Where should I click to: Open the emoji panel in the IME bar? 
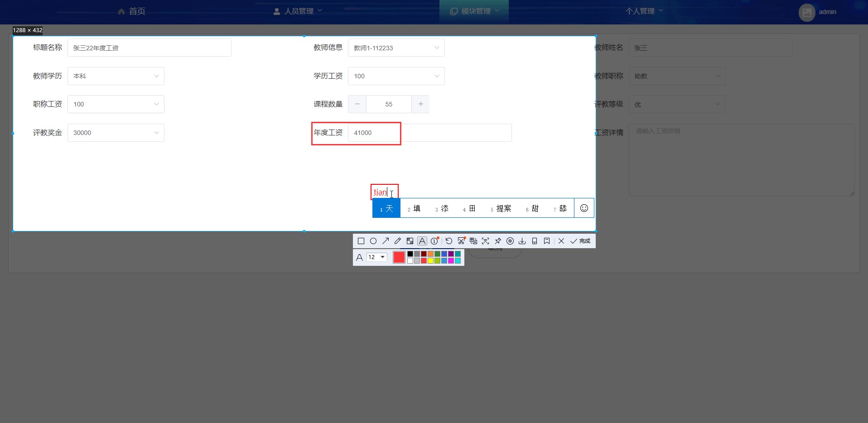(x=584, y=208)
